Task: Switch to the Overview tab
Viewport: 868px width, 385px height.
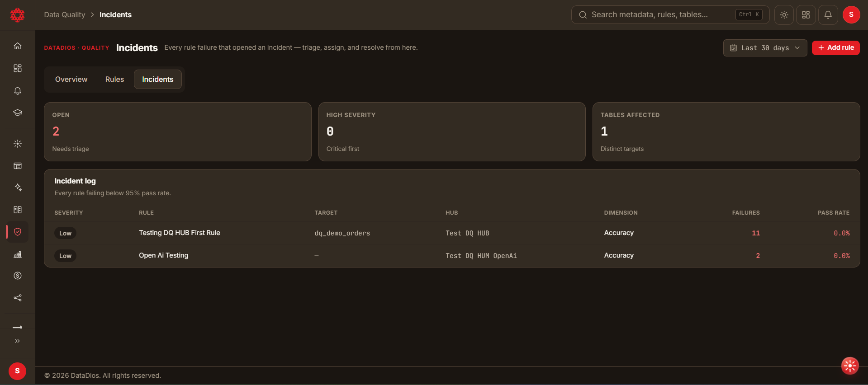Action: 71,80
